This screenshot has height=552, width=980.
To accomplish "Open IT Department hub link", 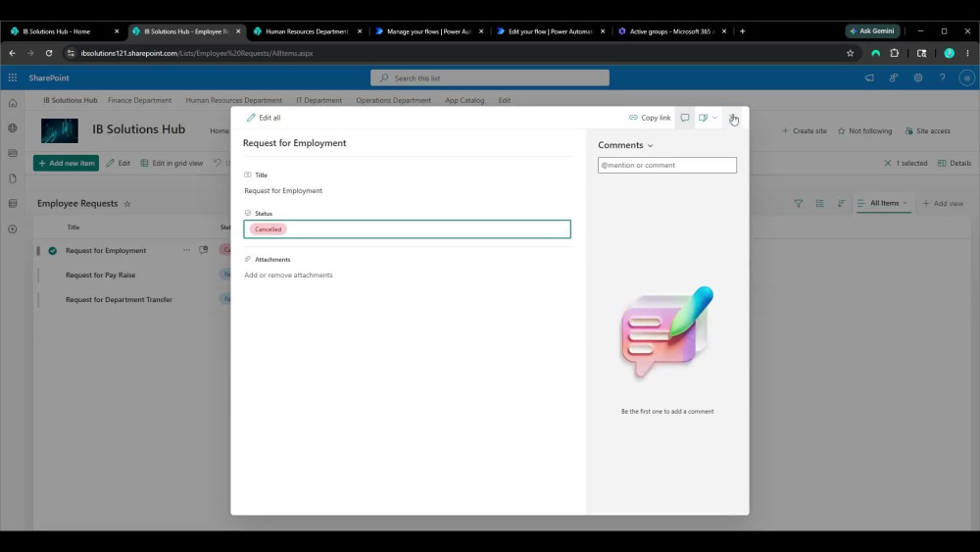I will click(x=318, y=100).
